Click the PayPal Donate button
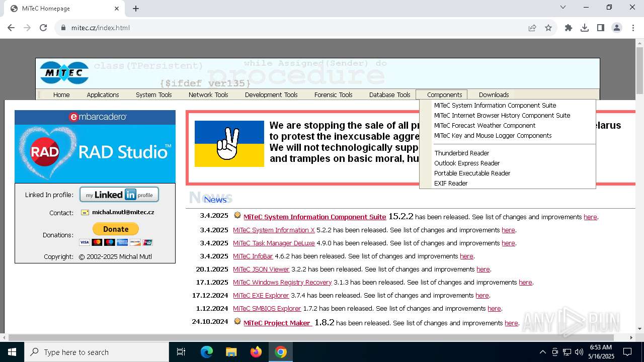The image size is (644, 362). (116, 229)
